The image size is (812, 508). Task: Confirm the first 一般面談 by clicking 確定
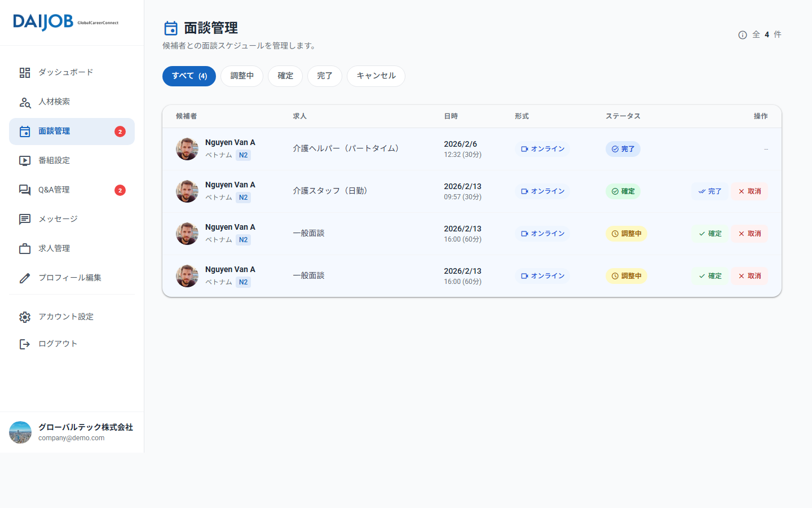709,233
